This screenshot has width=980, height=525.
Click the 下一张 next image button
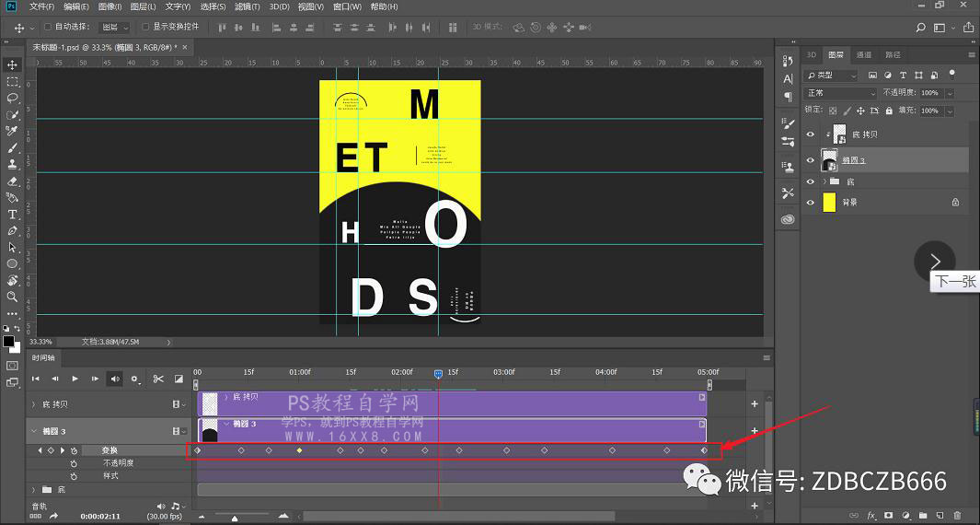[935, 262]
